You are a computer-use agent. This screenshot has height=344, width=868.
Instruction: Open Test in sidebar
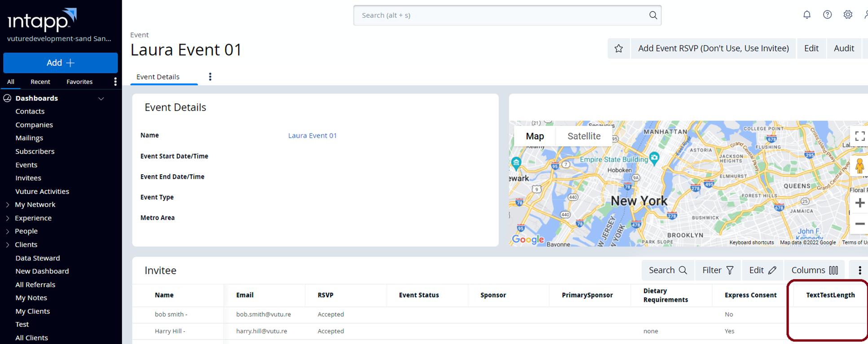[22, 324]
